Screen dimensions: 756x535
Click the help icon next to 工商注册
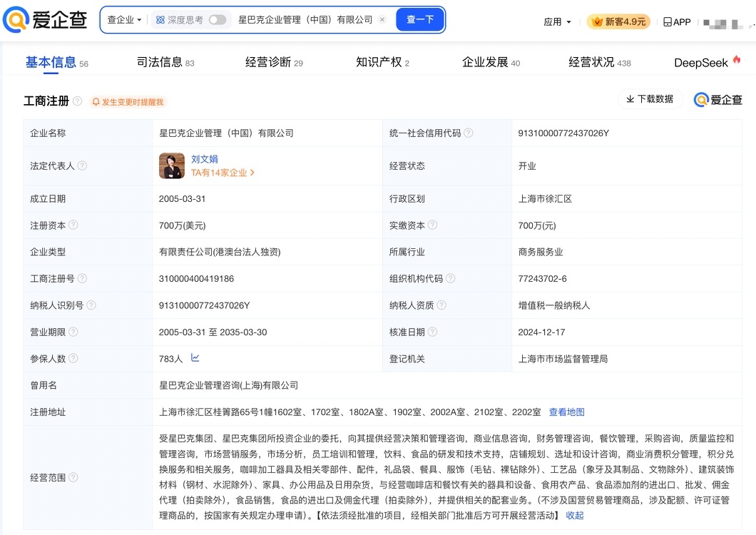point(77,101)
